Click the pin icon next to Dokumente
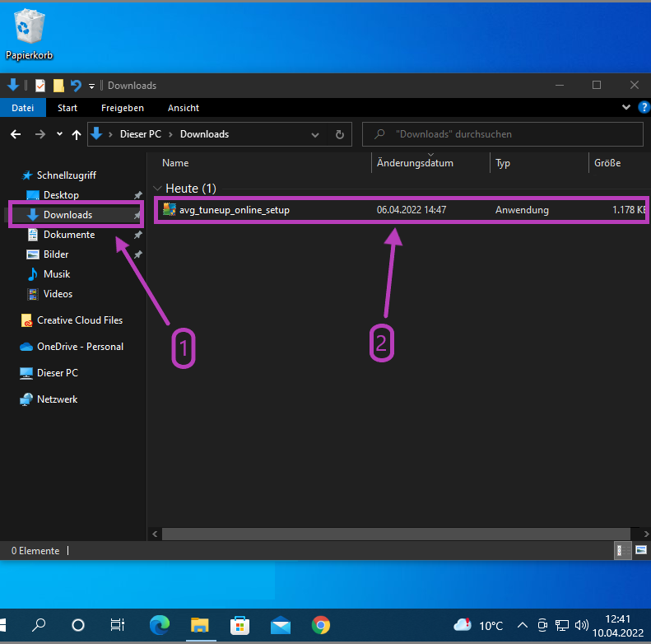 pyautogui.click(x=137, y=235)
